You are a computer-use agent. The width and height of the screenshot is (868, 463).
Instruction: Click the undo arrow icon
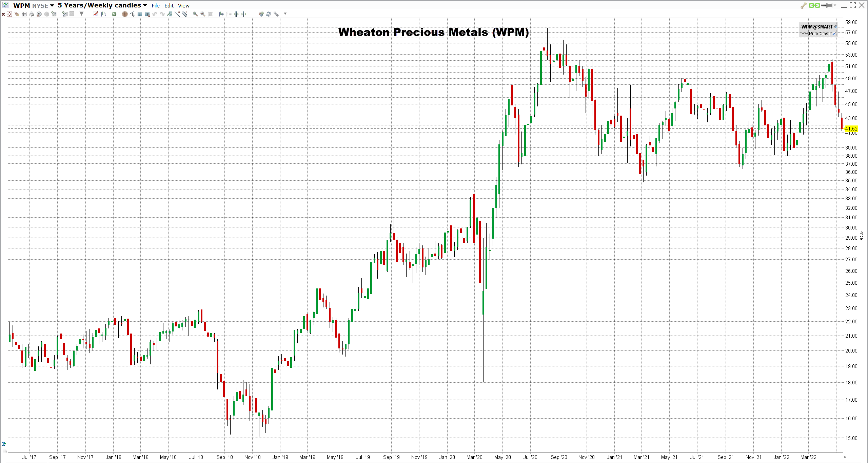pyautogui.click(x=155, y=14)
